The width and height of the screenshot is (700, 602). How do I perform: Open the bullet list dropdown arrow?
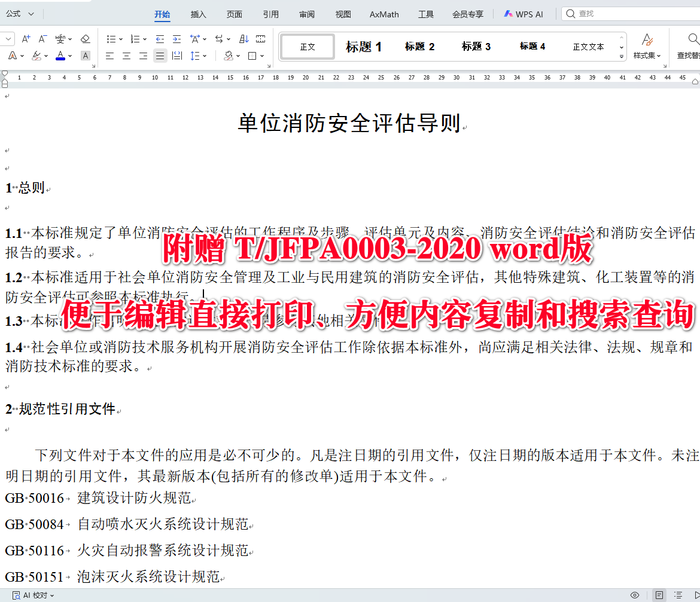click(x=121, y=39)
